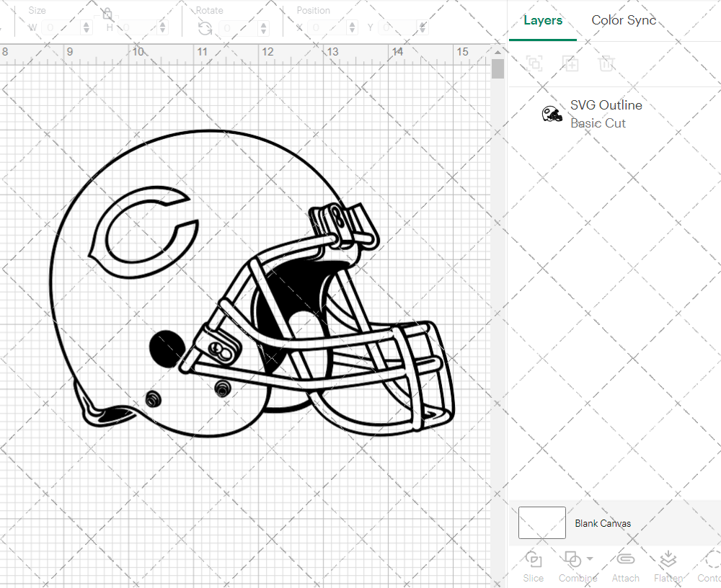Adjust the Position X stepper arrows

coord(353,27)
